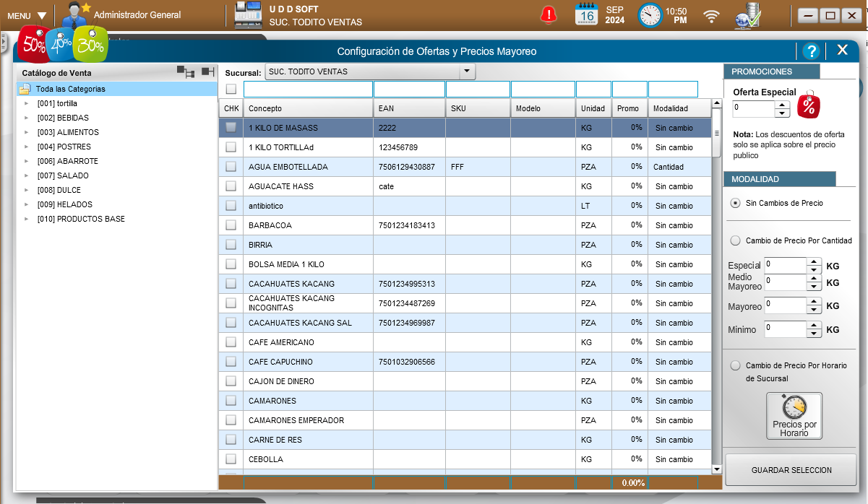Open the MENU dropdown
Screen dimensions: 868x504
(x=27, y=15)
